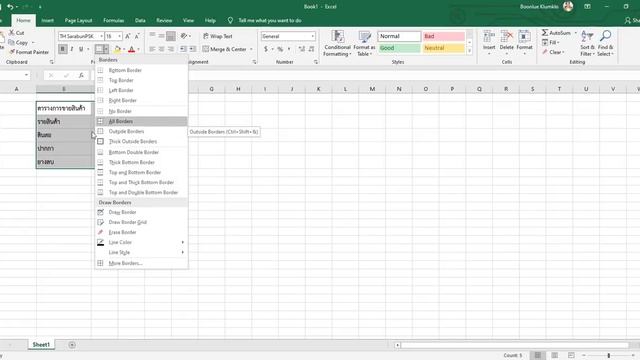
Task: Click the Borders button icon
Action: pyautogui.click(x=99, y=49)
